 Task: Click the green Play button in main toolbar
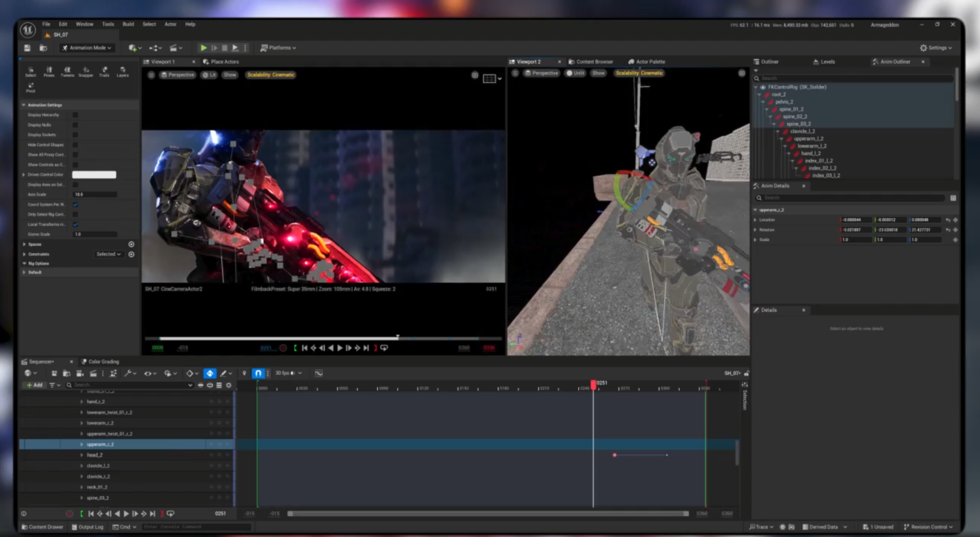click(x=203, y=48)
